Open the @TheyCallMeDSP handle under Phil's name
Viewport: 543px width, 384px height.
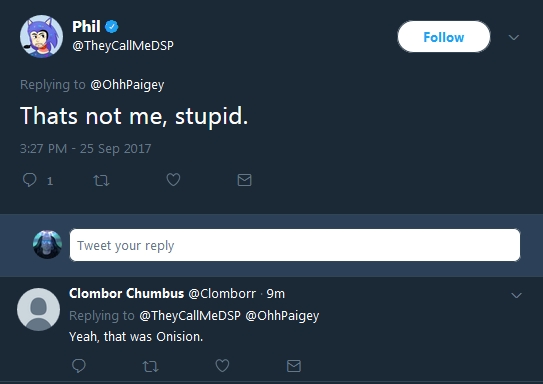[123, 45]
